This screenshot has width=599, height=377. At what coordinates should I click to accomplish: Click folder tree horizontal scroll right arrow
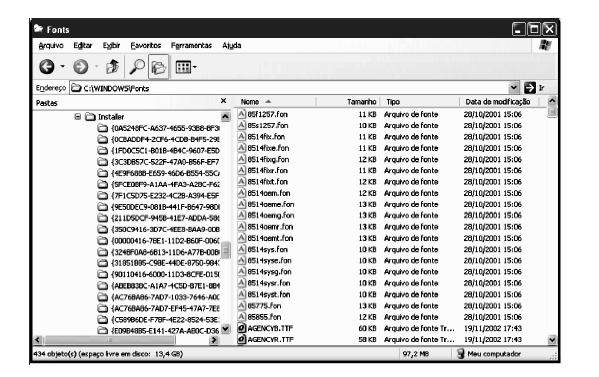tap(214, 340)
